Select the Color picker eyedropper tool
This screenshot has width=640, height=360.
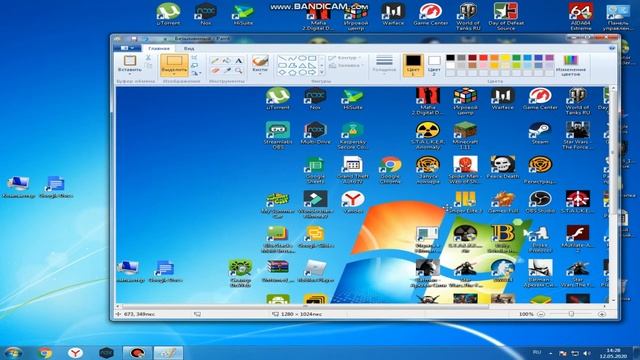click(227, 71)
